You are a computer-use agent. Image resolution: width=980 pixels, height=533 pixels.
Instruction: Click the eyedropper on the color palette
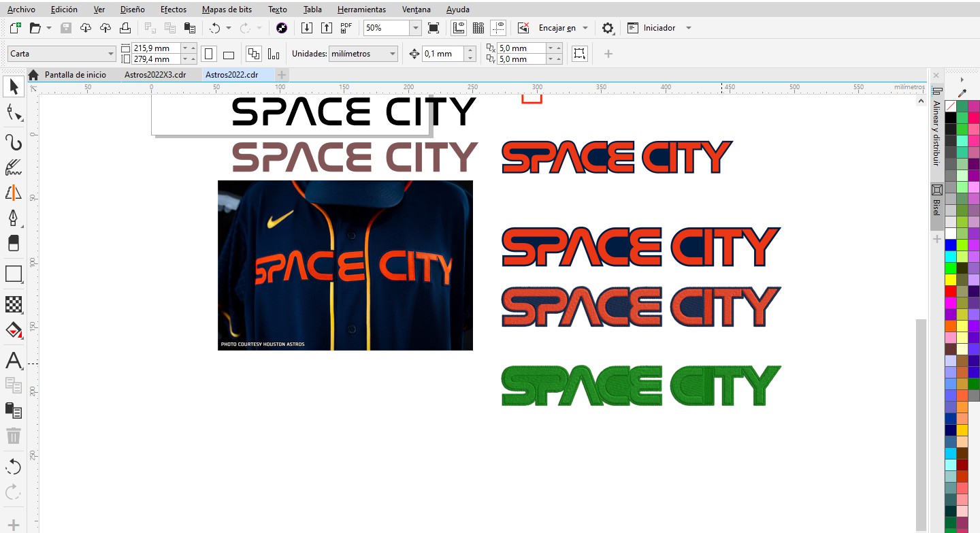962,93
